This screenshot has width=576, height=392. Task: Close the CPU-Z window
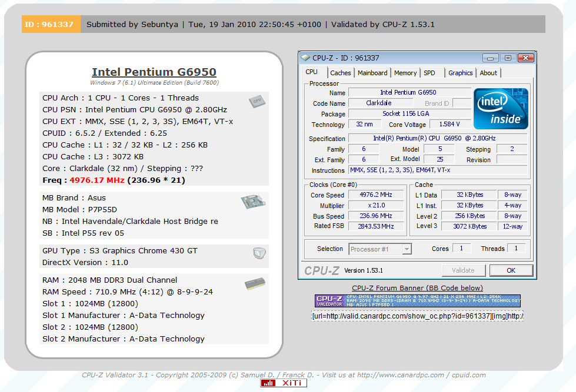pyautogui.click(x=525, y=58)
